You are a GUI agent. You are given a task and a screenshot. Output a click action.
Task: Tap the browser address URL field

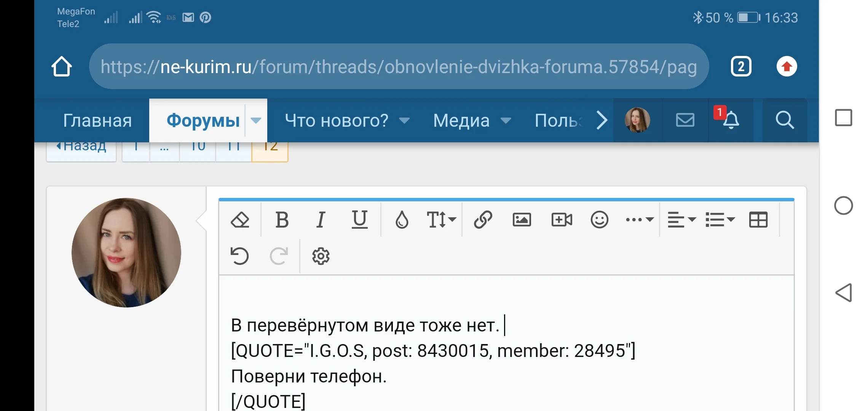coord(398,67)
